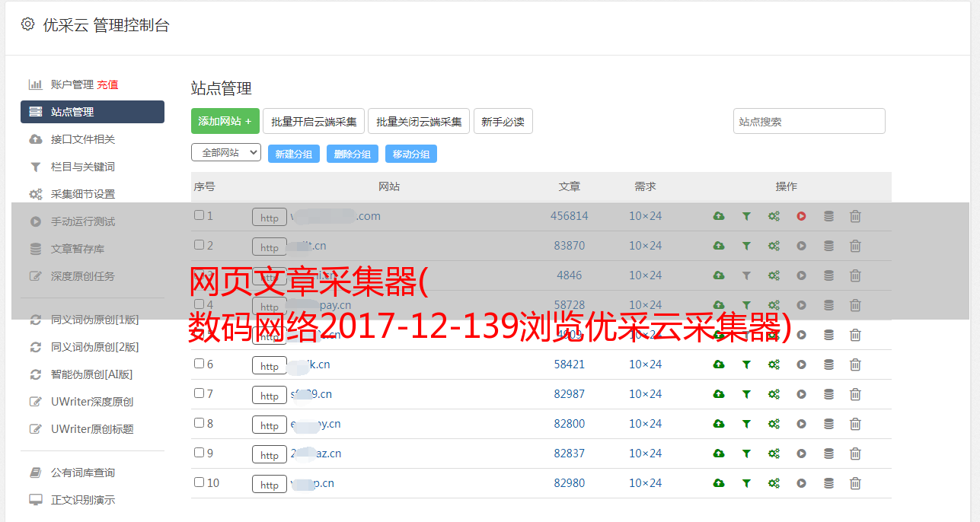Image resolution: width=980 pixels, height=522 pixels.
Task: Open 账户管理 in the sidebar
Action: [72, 84]
